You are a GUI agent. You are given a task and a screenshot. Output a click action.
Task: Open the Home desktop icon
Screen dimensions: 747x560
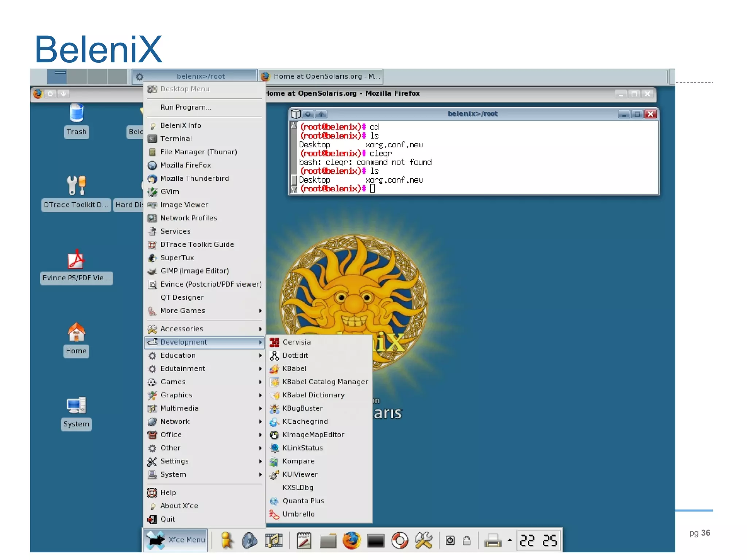76,340
